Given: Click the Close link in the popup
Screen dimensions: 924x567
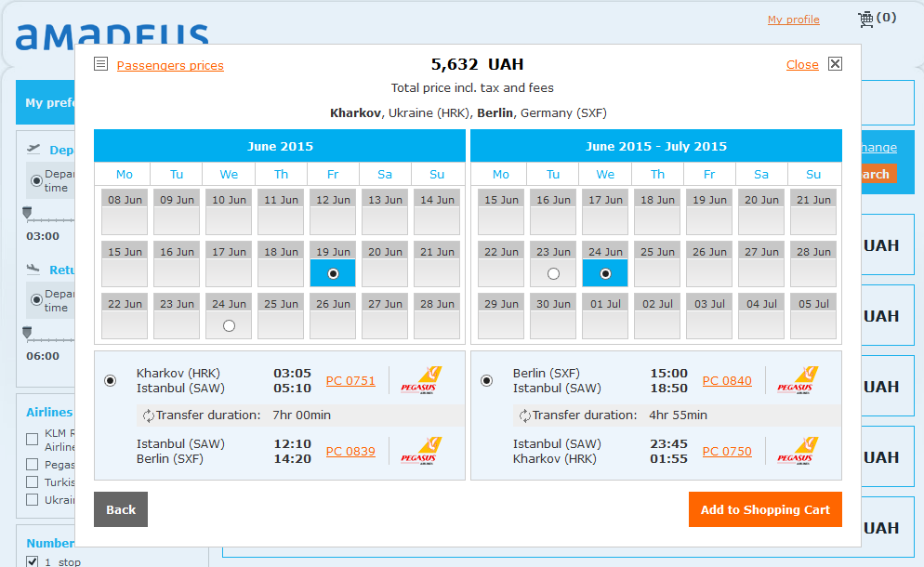Looking at the screenshot, I should pos(802,65).
